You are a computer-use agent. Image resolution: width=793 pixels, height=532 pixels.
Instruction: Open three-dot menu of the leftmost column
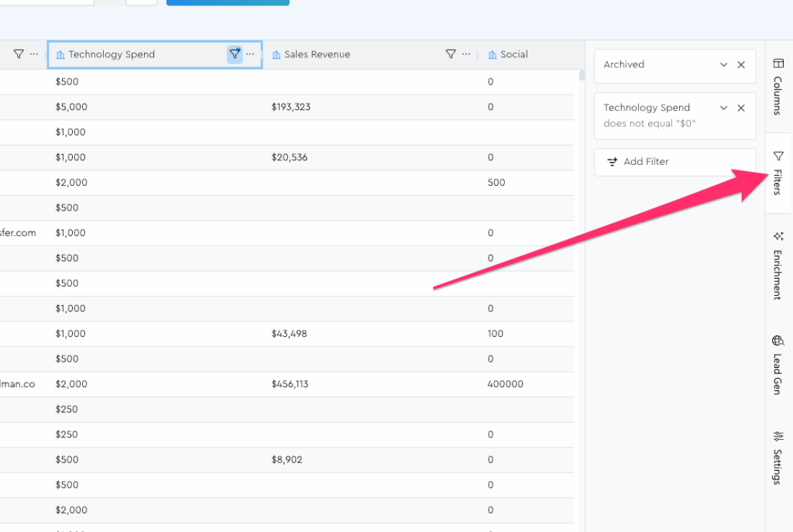pos(33,54)
